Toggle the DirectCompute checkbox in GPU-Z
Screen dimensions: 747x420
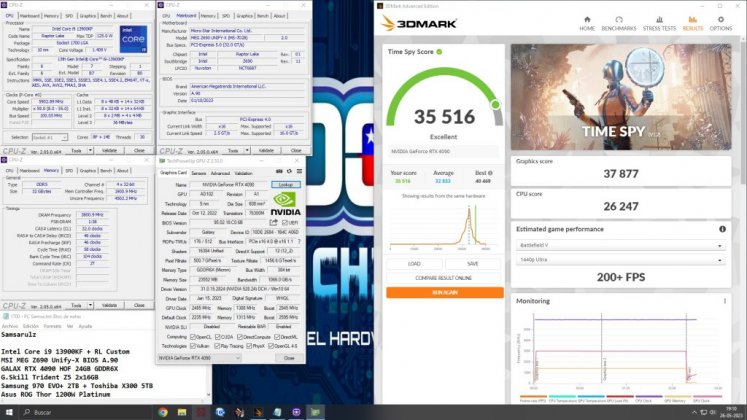pos(240,337)
